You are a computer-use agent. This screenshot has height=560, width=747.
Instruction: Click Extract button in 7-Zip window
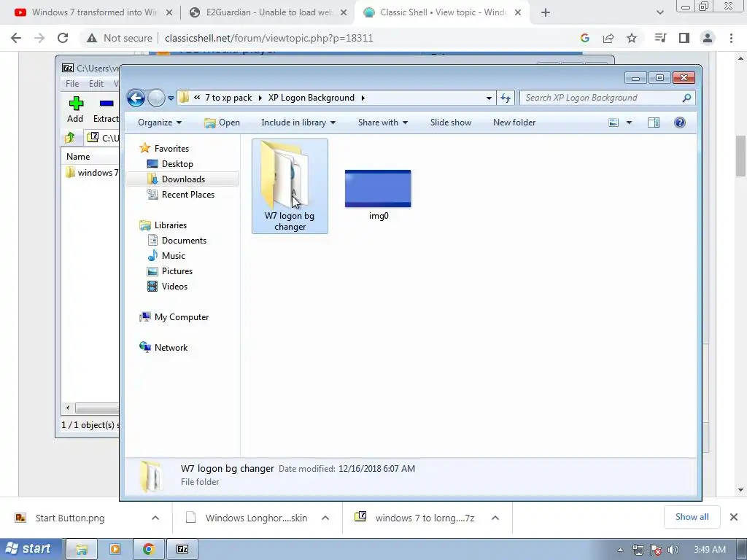106,109
